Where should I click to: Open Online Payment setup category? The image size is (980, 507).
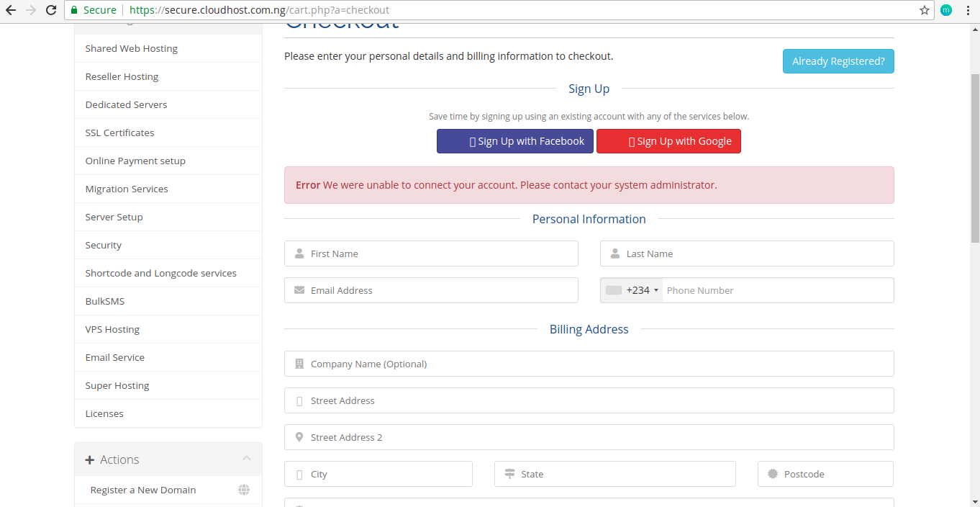click(168, 161)
